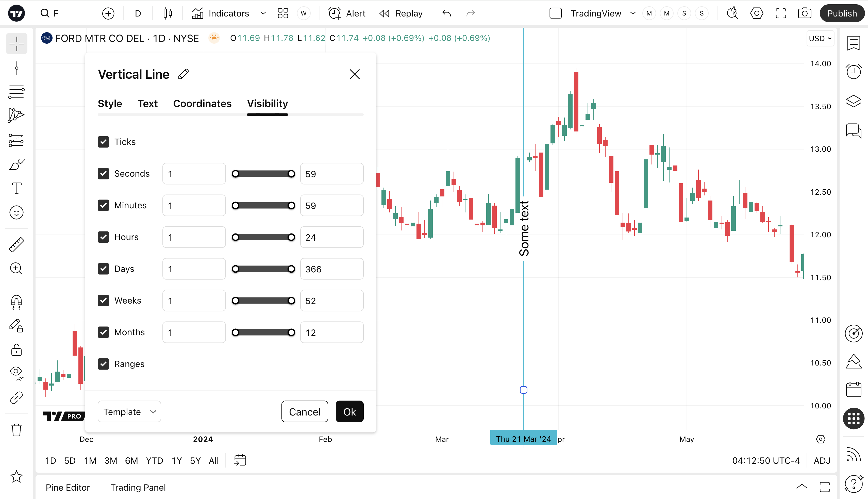Switch to the Coordinates tab
Viewport: 868px width, 499px height.
click(202, 104)
